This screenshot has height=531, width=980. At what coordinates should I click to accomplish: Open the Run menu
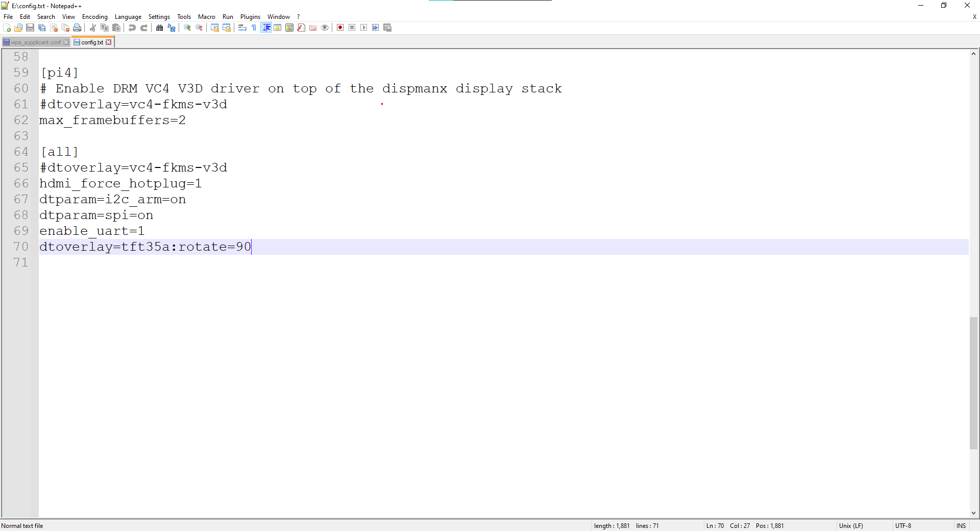pos(228,17)
